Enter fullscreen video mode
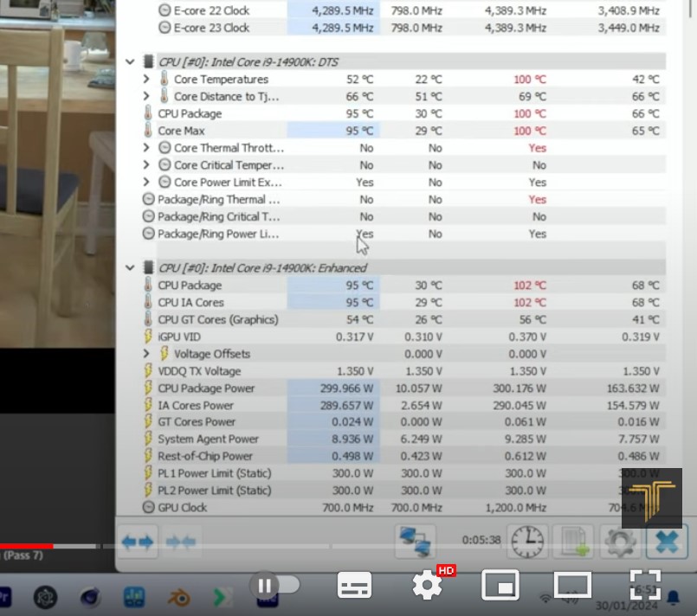 (645, 586)
